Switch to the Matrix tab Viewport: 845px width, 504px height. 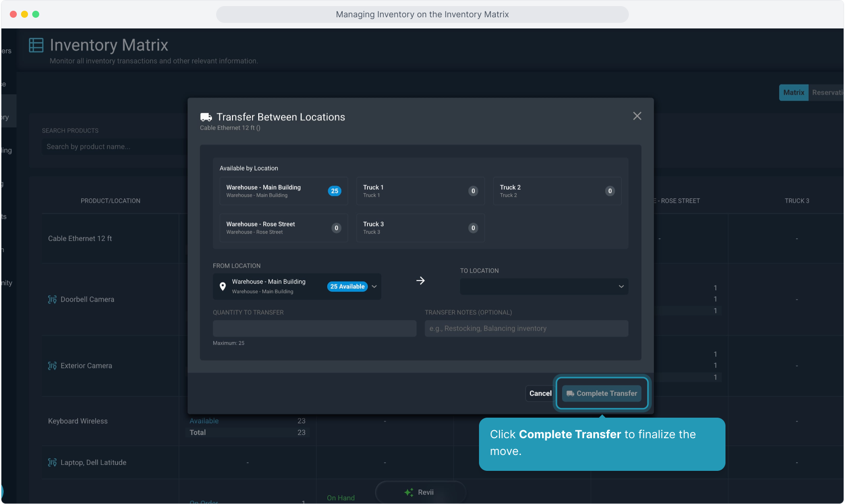point(793,92)
